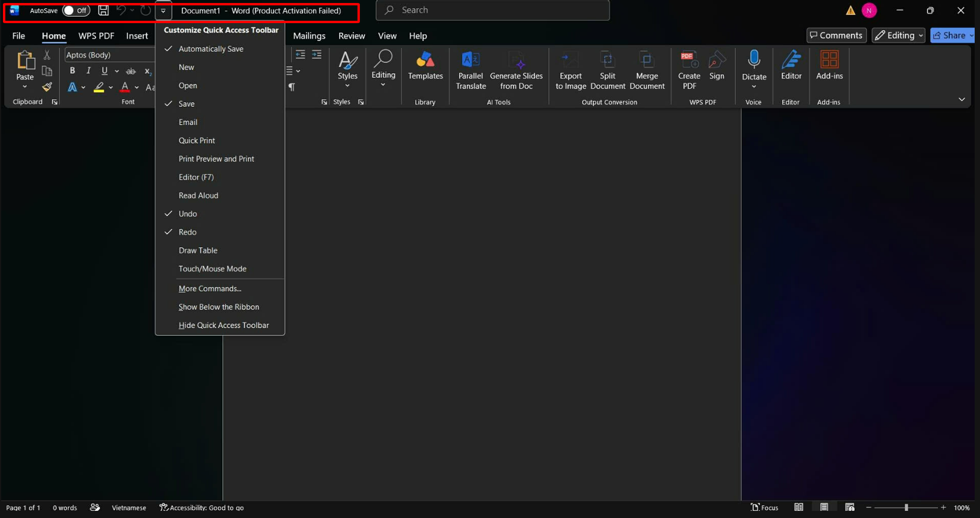The width and height of the screenshot is (980, 518).
Task: Click the Save icon in title bar
Action: tap(103, 10)
